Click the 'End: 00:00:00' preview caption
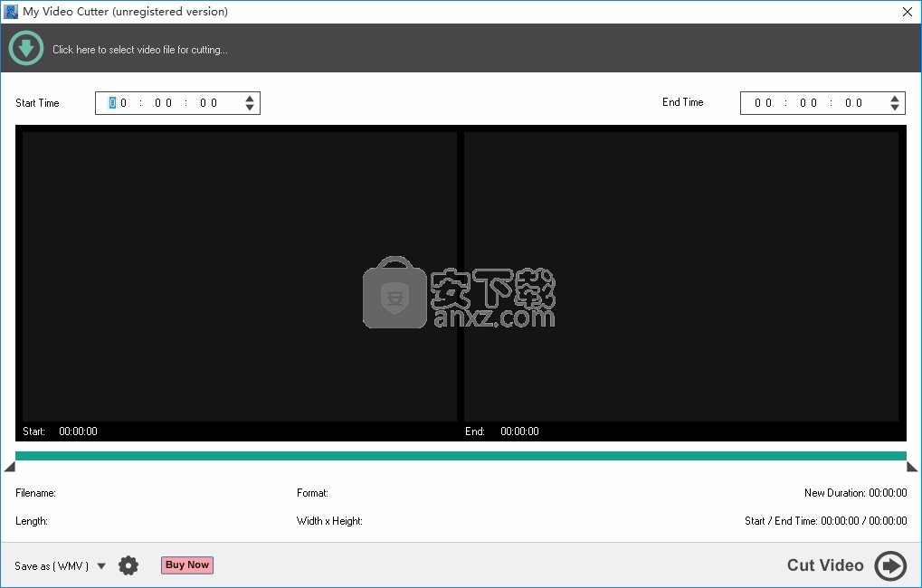Viewport: 922px width, 588px height. 501,431
